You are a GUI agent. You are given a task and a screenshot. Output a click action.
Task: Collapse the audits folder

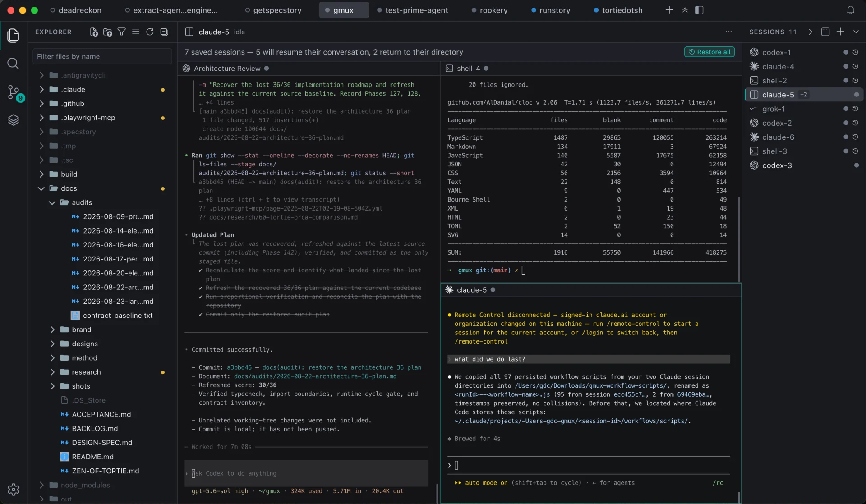52,202
